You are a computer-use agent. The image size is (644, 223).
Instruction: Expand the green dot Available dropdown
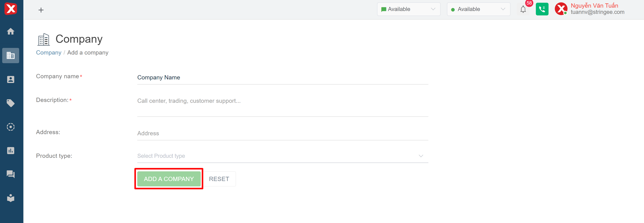pos(478,9)
